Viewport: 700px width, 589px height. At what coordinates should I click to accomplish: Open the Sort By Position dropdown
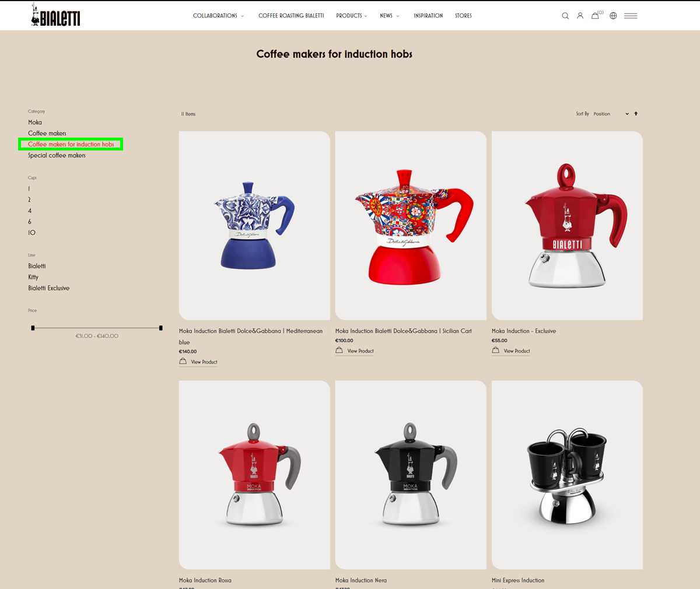click(x=611, y=114)
